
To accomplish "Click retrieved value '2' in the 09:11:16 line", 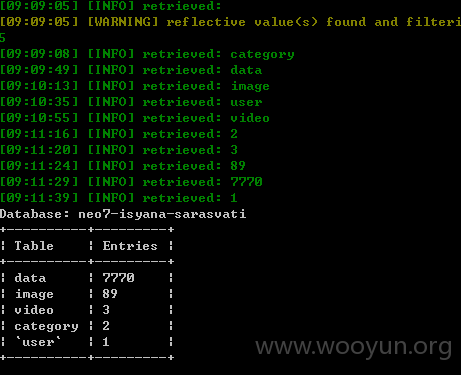I will tap(234, 134).
